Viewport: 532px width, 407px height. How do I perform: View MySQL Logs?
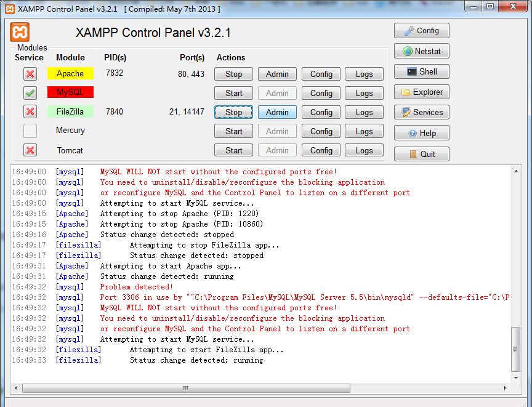coord(364,93)
